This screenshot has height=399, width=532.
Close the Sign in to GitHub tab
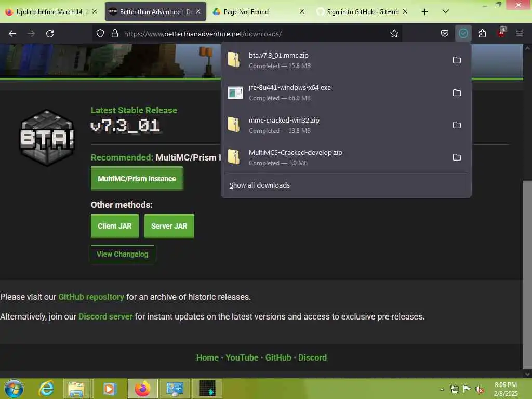(405, 11)
